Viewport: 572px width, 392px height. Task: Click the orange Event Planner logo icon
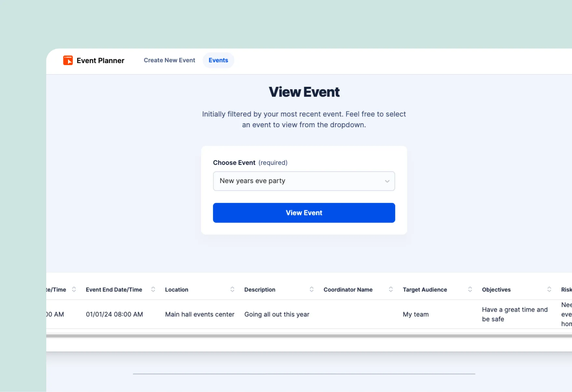[x=68, y=60]
